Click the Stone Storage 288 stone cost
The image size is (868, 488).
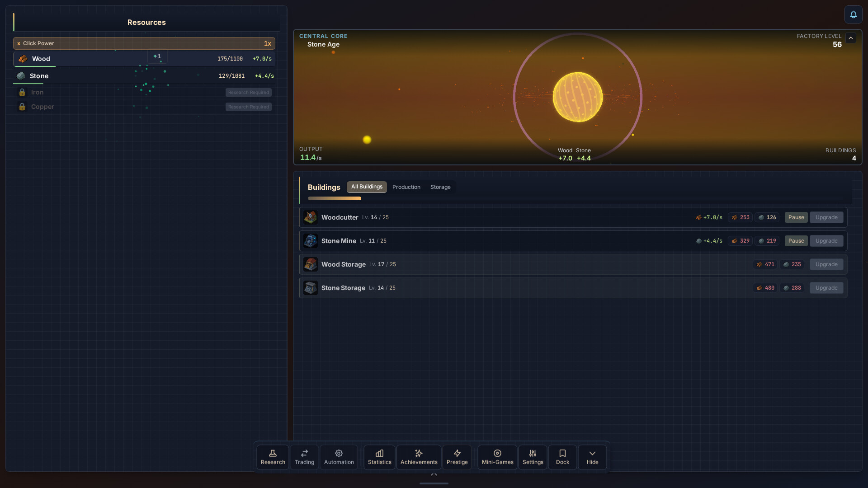pos(792,288)
